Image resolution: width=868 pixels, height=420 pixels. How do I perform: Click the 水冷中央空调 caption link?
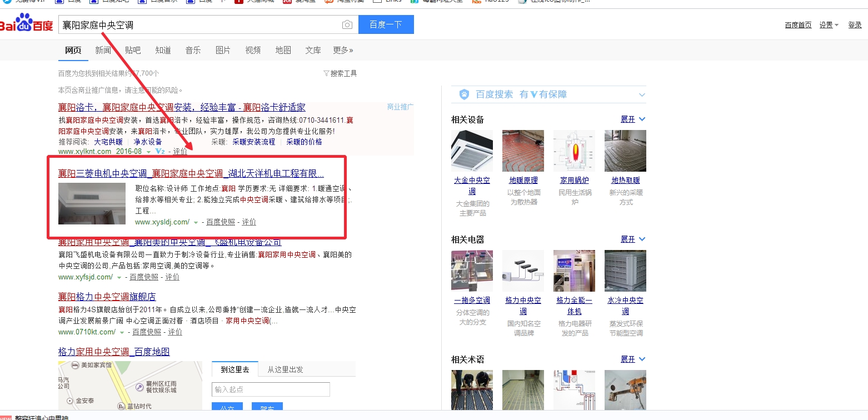click(x=625, y=306)
